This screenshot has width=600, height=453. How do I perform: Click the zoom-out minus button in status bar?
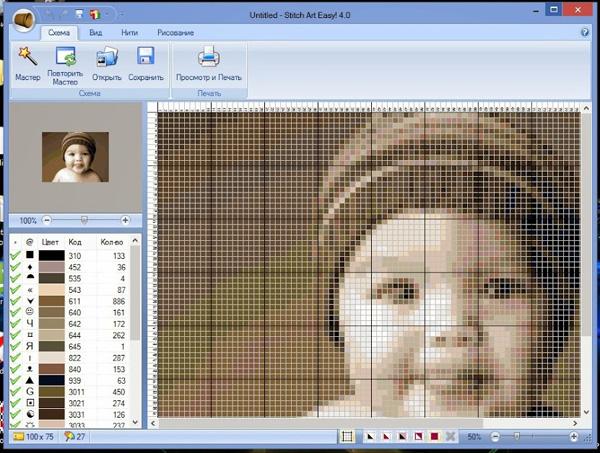click(x=497, y=437)
